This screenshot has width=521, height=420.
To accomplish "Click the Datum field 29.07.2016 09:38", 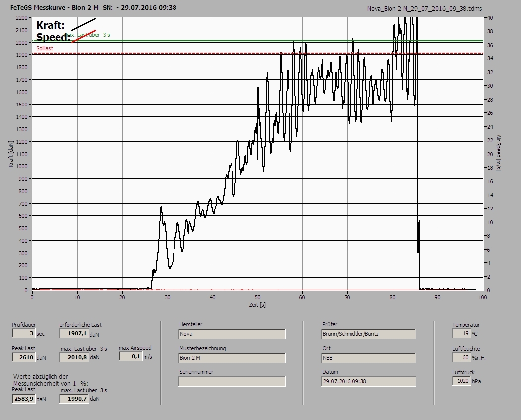I will tap(369, 381).
